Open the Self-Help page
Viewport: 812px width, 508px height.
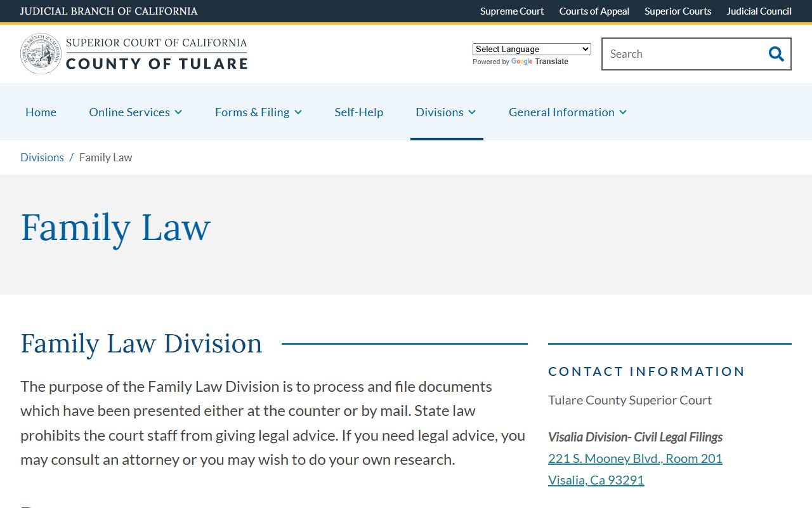click(359, 112)
